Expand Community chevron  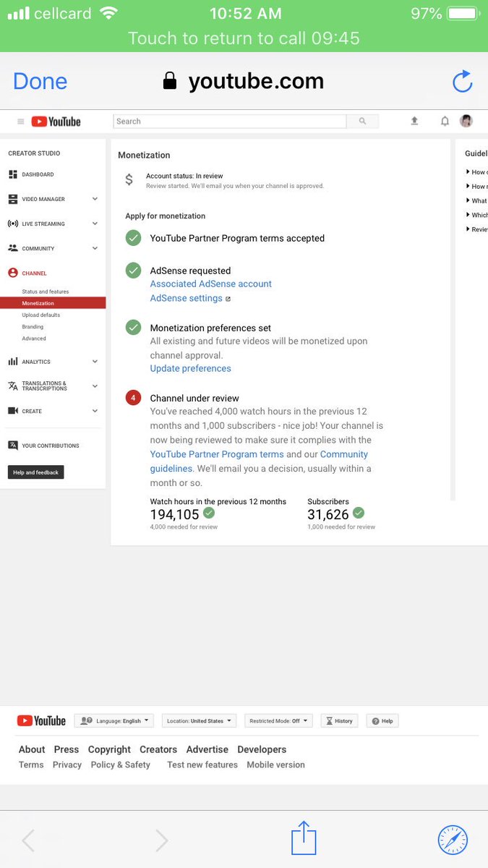(x=95, y=248)
